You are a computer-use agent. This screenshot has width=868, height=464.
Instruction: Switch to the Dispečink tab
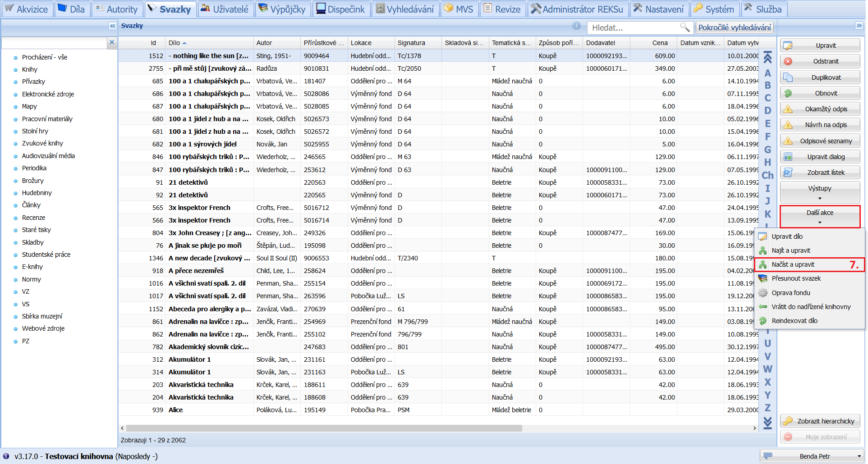click(x=341, y=9)
